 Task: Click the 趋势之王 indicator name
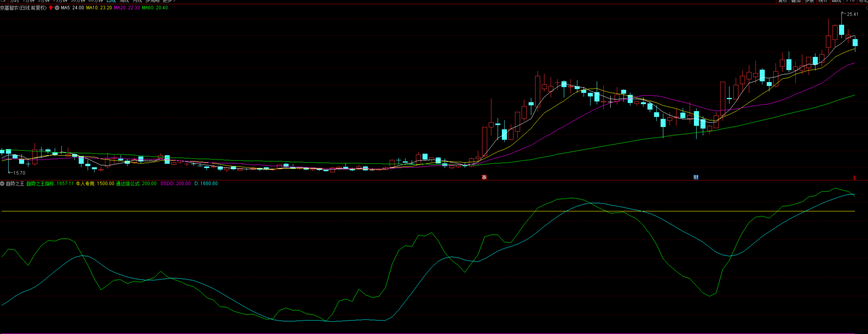(x=15, y=184)
